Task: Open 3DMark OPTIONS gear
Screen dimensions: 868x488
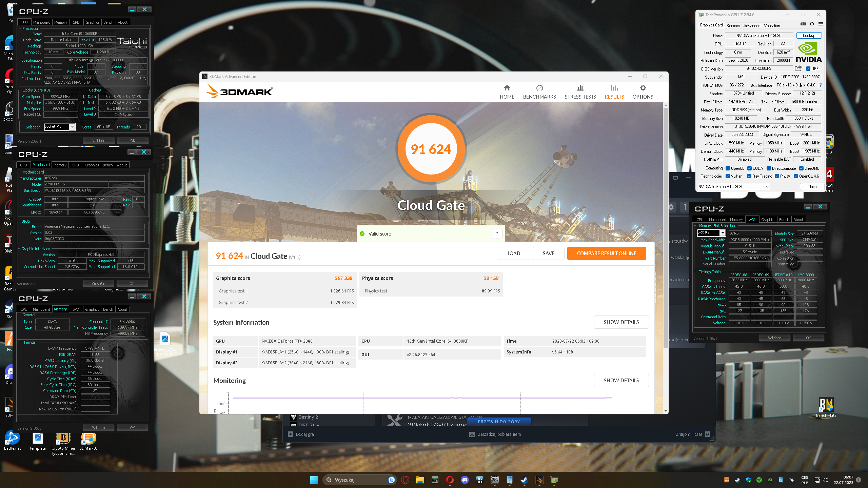Action: (x=643, y=92)
